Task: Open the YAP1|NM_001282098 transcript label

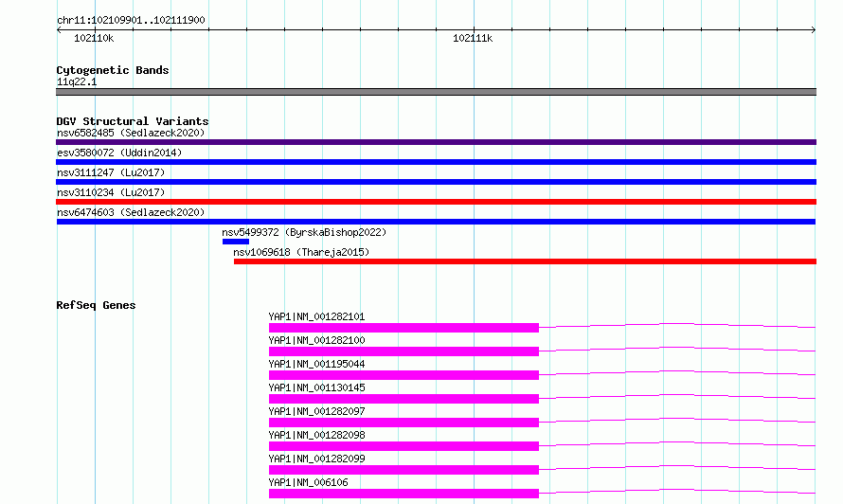Action: pyautogui.click(x=316, y=435)
